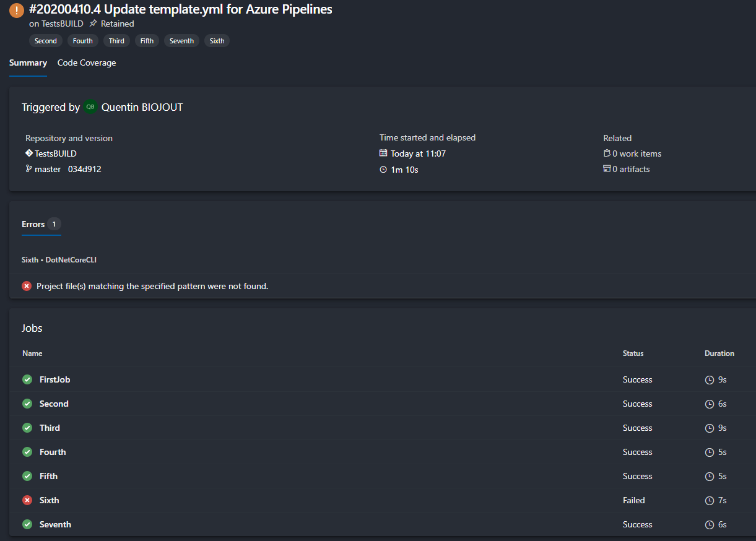Screen dimensions: 756x541
Task: Switch to the Code Coverage tab
Action: pos(87,63)
